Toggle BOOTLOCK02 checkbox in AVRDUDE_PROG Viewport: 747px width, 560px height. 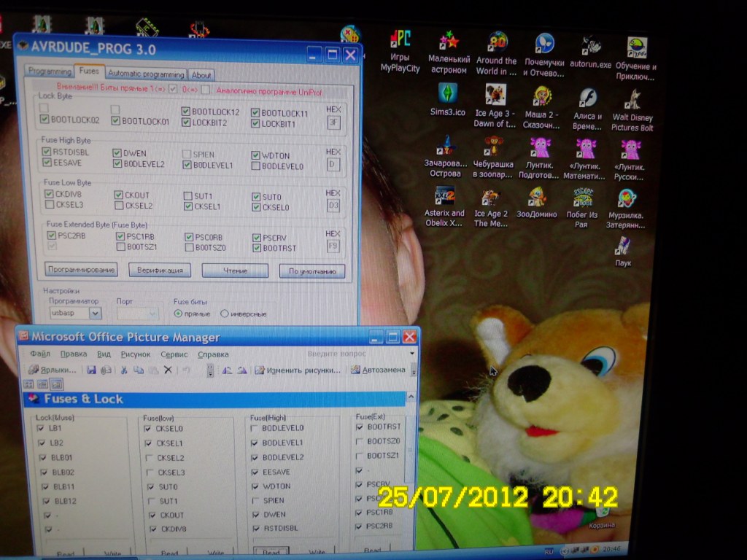click(44, 119)
